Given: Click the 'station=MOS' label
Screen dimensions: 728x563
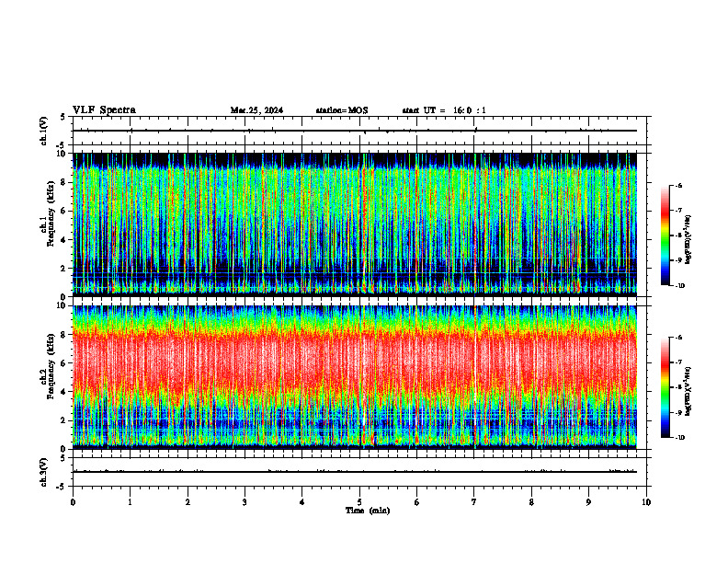Looking at the screenshot, I should coord(342,110).
